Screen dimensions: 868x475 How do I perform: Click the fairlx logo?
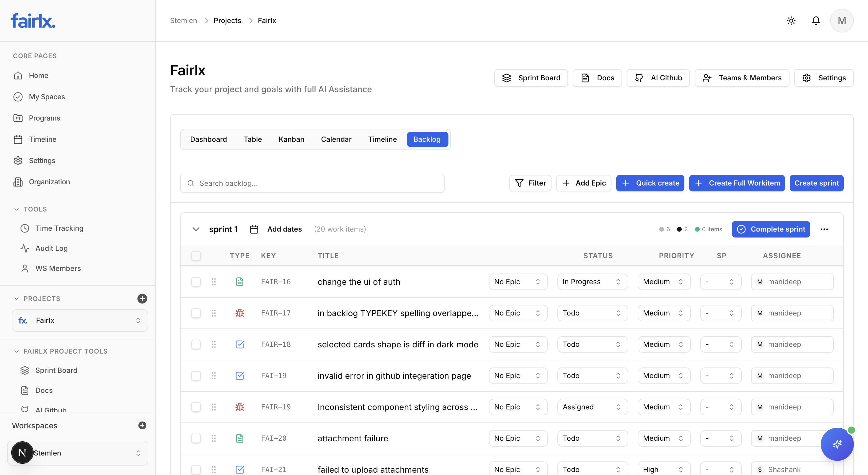(33, 21)
